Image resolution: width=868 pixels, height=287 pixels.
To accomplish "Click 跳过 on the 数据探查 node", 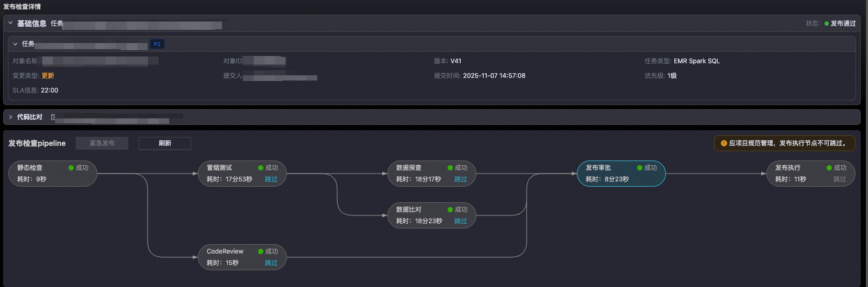I will (461, 179).
